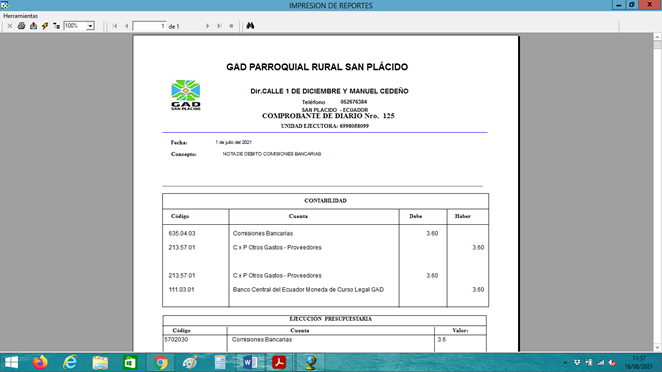The image size is (662, 372).
Task: Click the EJECUCION PRESUPUESTARIA heading
Action: click(x=331, y=319)
